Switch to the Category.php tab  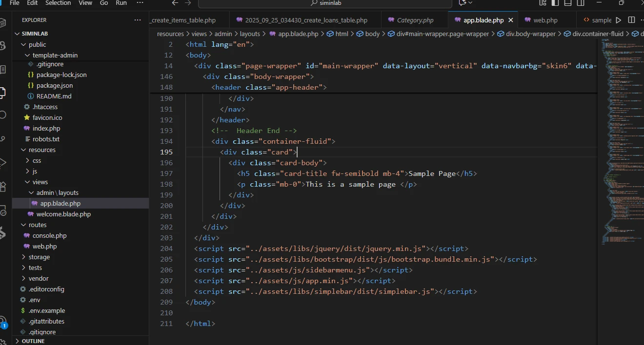point(415,20)
